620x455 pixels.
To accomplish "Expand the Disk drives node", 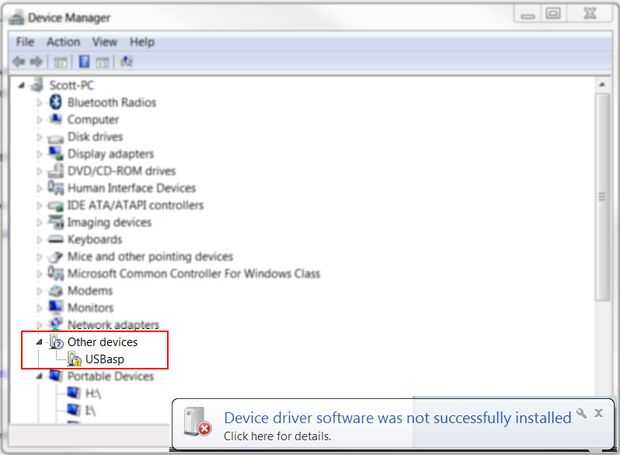I will pos(39,137).
